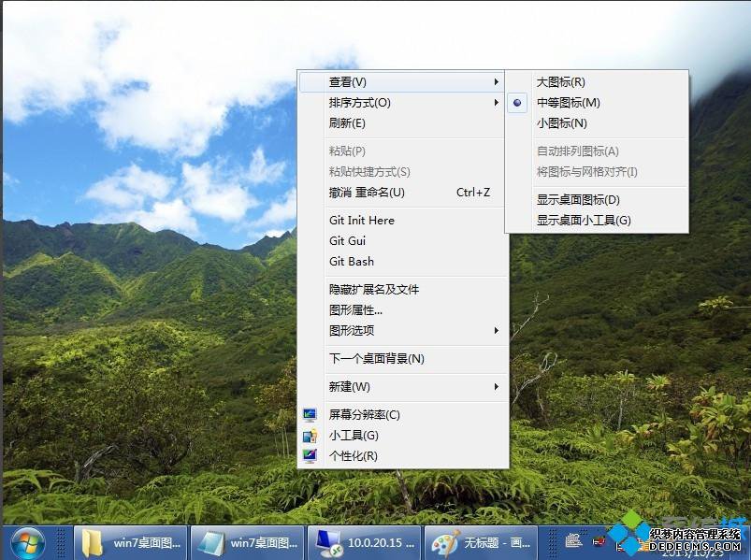Click 撤消 重命名 to undo rename
The image size is (751, 560).
[369, 191]
